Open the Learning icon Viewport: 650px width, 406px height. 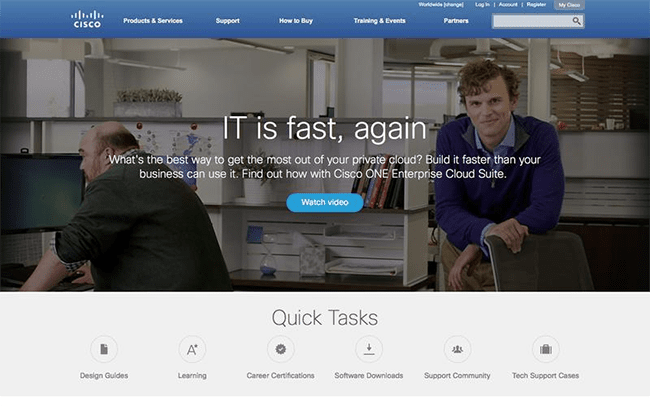(192, 349)
